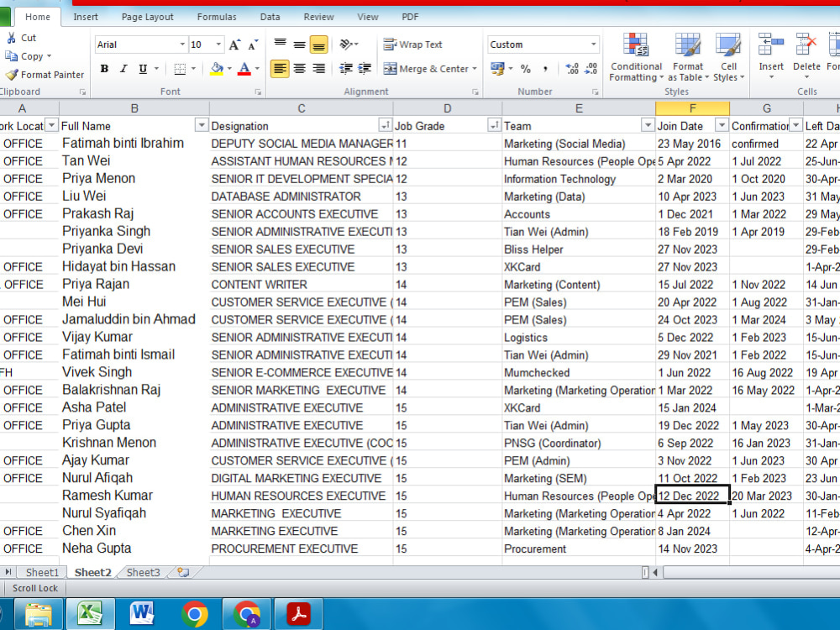This screenshot has width=840, height=630.
Task: Click Merge & Center button
Action: click(426, 69)
